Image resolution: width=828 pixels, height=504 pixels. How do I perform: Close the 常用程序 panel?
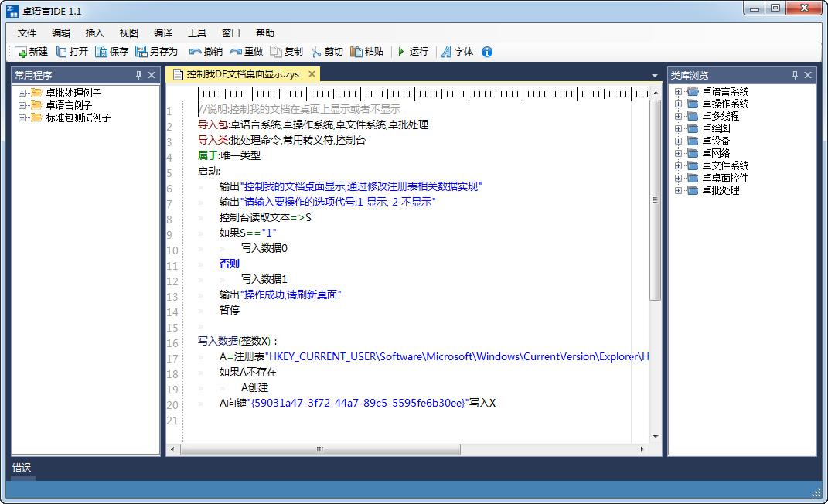152,75
